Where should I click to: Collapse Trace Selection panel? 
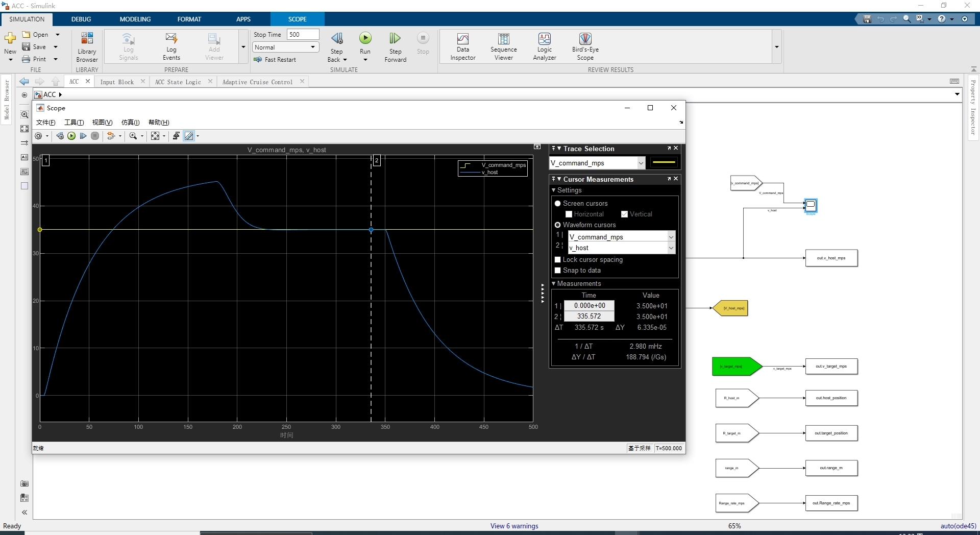(x=559, y=149)
